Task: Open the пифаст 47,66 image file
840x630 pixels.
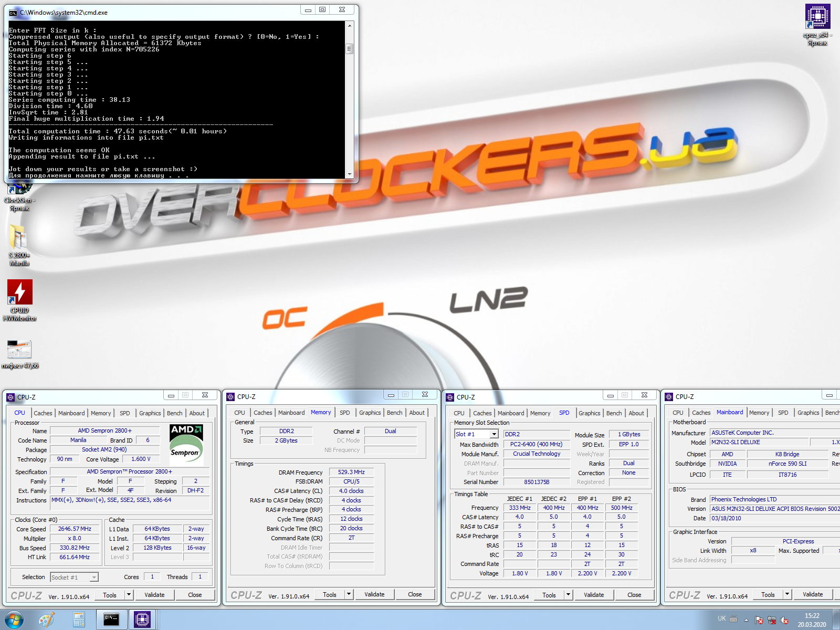Action: click(20, 354)
